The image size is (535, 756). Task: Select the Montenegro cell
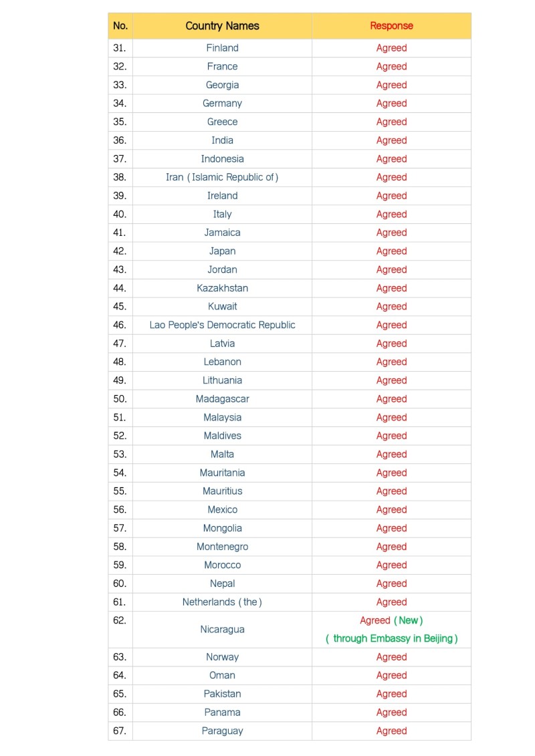tap(222, 546)
